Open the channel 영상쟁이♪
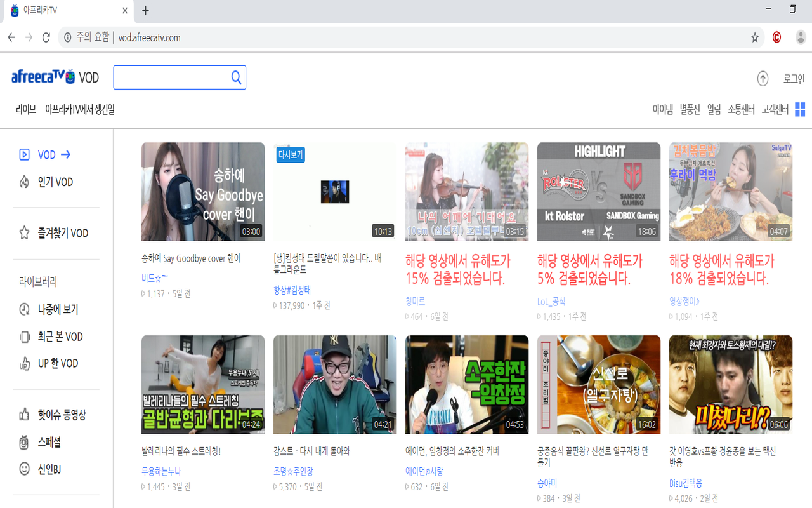 (684, 301)
